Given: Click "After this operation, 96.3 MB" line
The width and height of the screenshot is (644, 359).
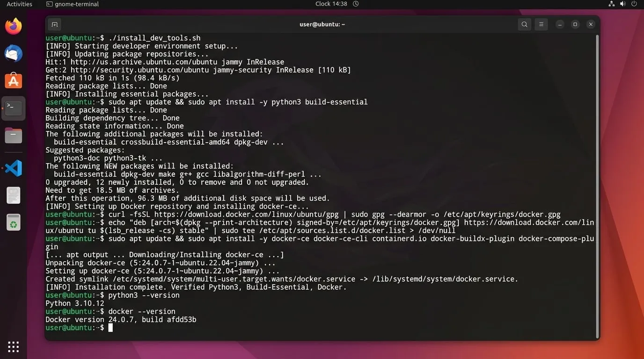Looking at the screenshot, I should point(188,198).
